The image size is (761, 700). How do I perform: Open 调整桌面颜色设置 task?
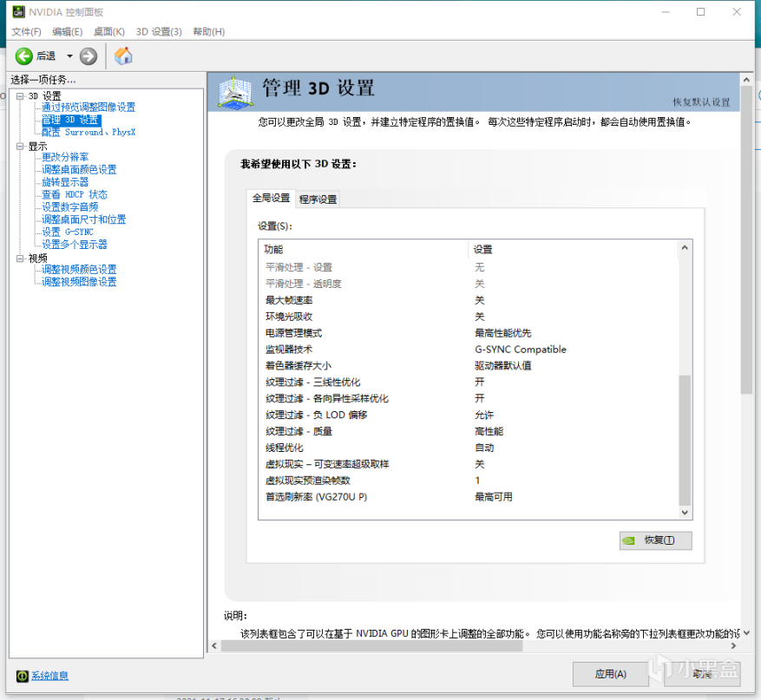(79, 170)
